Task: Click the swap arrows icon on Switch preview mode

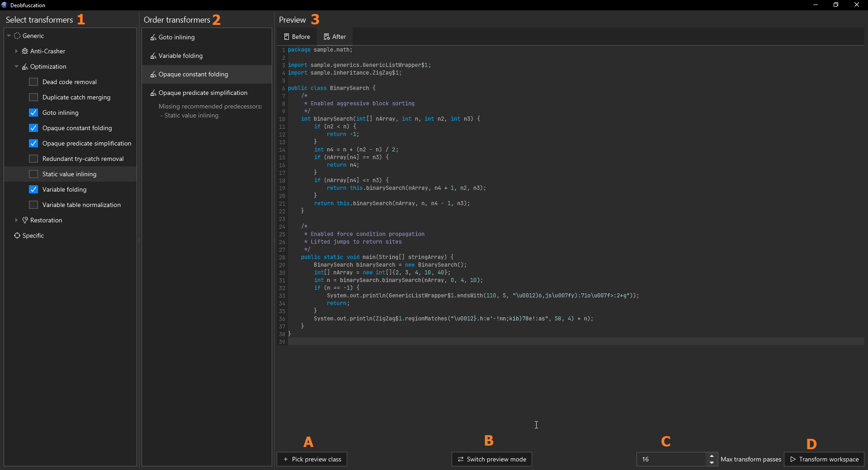Action: pos(460,459)
